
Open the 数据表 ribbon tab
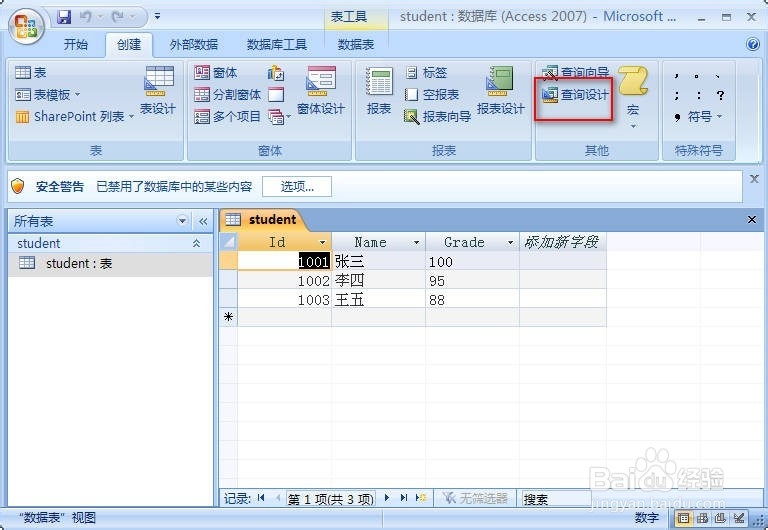[x=356, y=45]
